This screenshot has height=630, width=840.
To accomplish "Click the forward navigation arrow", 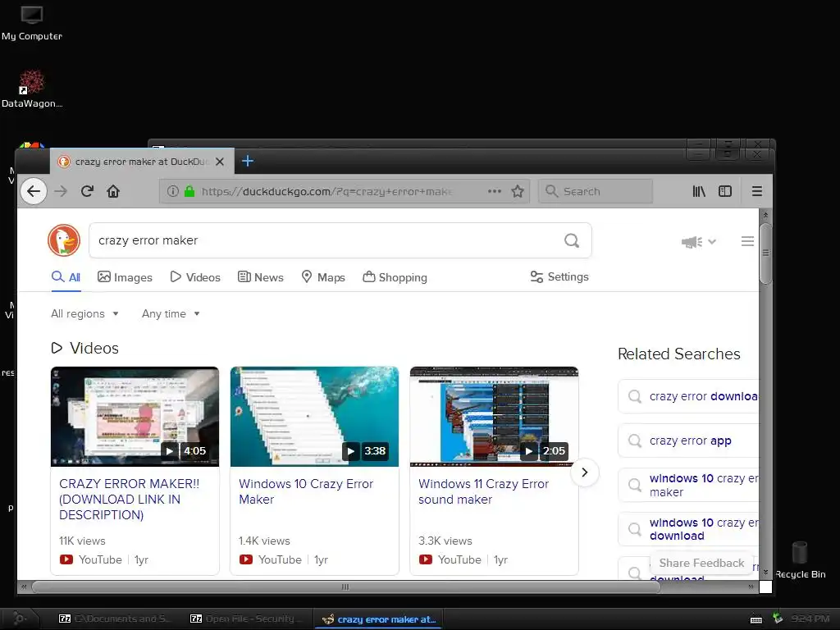I will coord(61,191).
